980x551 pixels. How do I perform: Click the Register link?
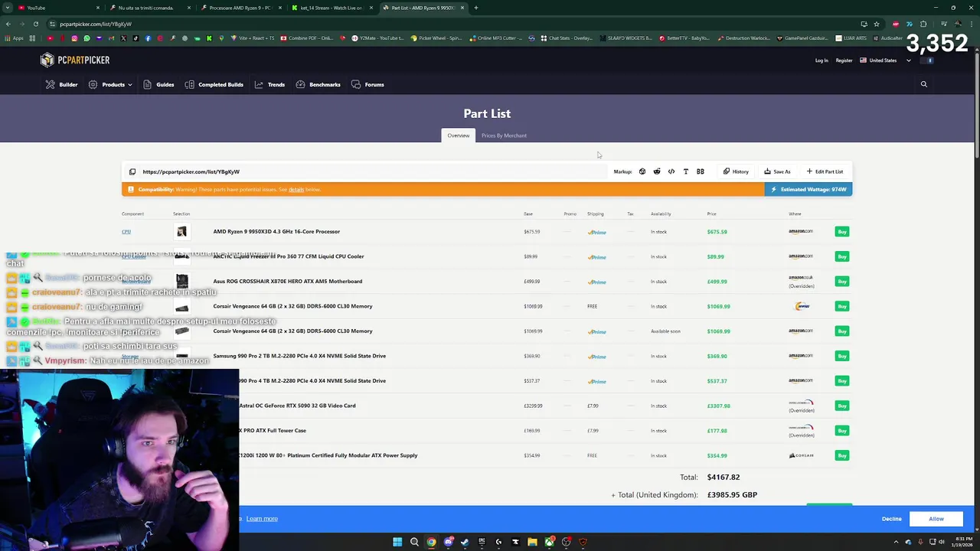(844, 60)
